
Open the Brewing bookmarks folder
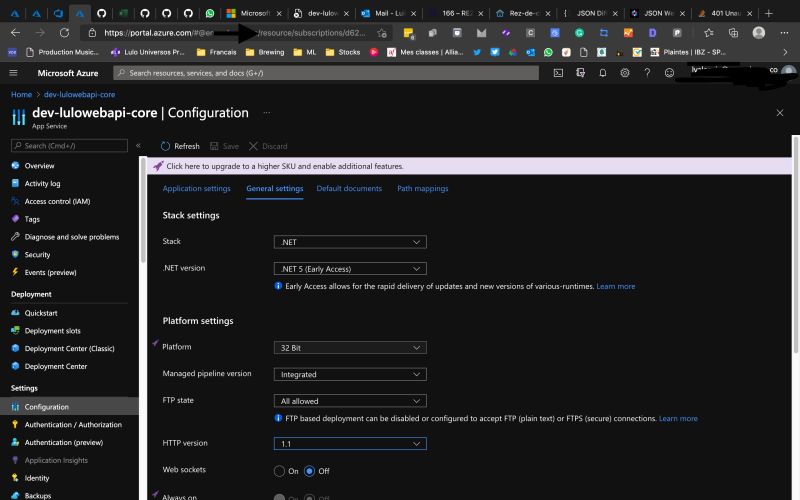click(x=265, y=52)
